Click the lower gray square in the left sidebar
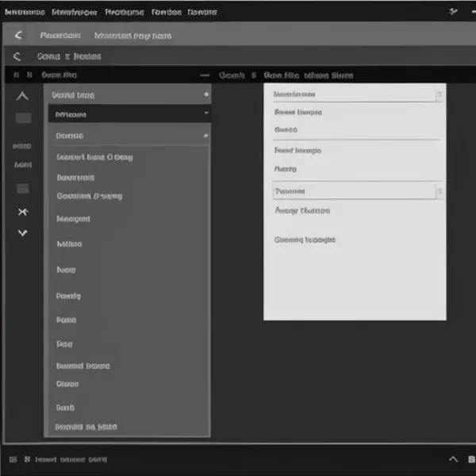476x476 pixels. [23, 188]
